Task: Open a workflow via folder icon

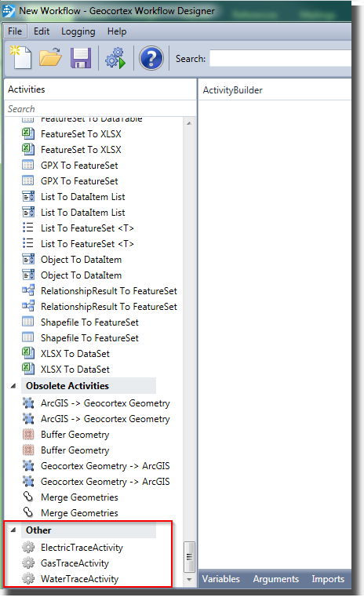Action: click(50, 57)
